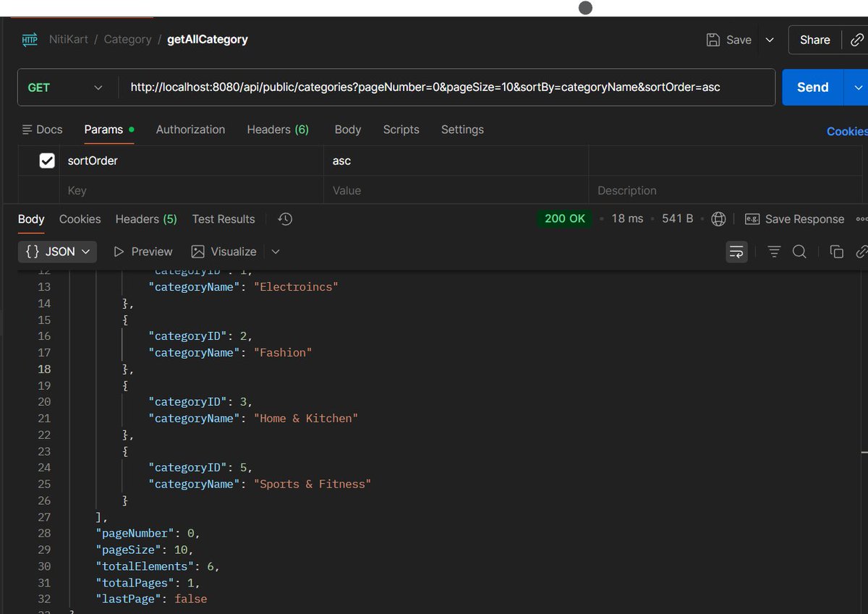
Task: Open the response Headers (5) tab
Action: pyautogui.click(x=146, y=219)
